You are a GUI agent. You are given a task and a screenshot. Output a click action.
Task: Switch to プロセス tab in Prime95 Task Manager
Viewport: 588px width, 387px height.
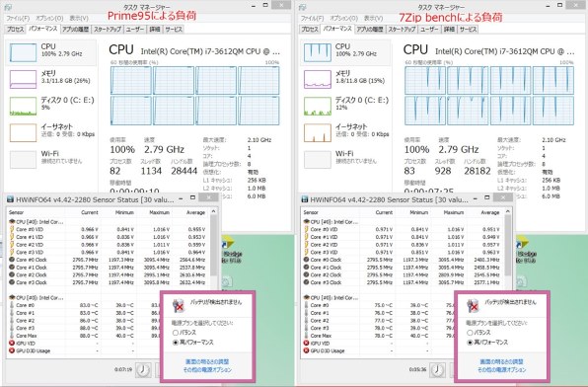tap(16, 29)
